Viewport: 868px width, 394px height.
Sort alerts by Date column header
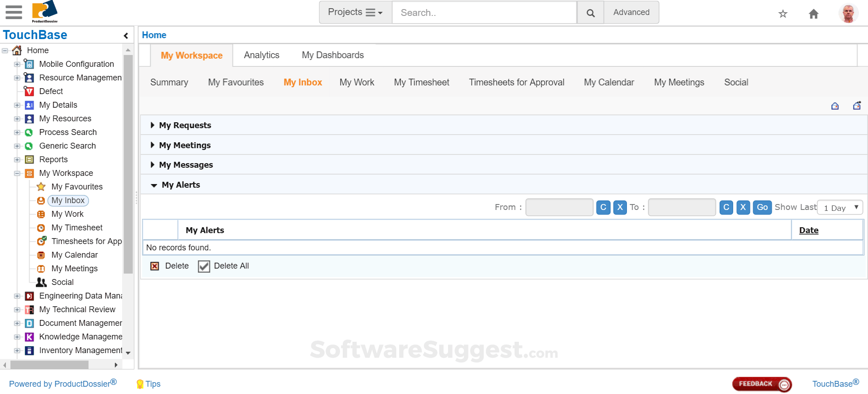point(809,230)
